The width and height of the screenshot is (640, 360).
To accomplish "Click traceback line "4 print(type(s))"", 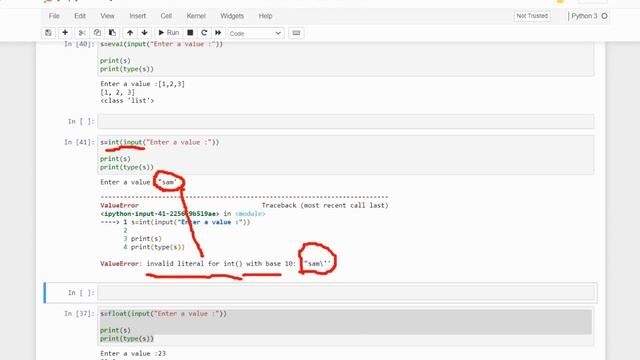I will coord(154,247).
